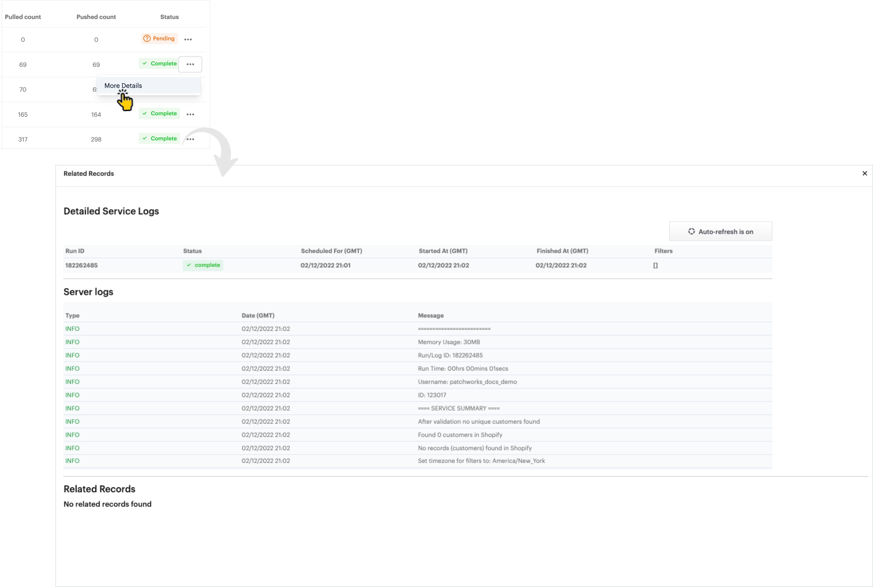874x588 pixels.
Task: Close the Related Records panel
Action: point(865,173)
